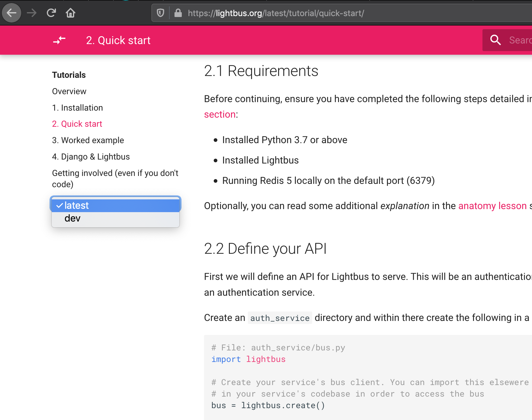Screen dimensions: 532x420
Task: Click the magnifier search icon
Action: click(496, 40)
